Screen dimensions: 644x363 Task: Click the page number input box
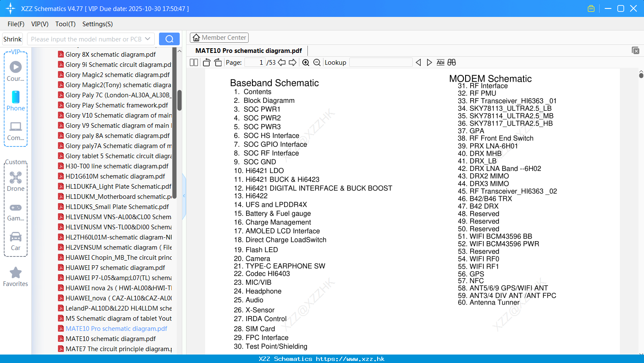coord(255,63)
